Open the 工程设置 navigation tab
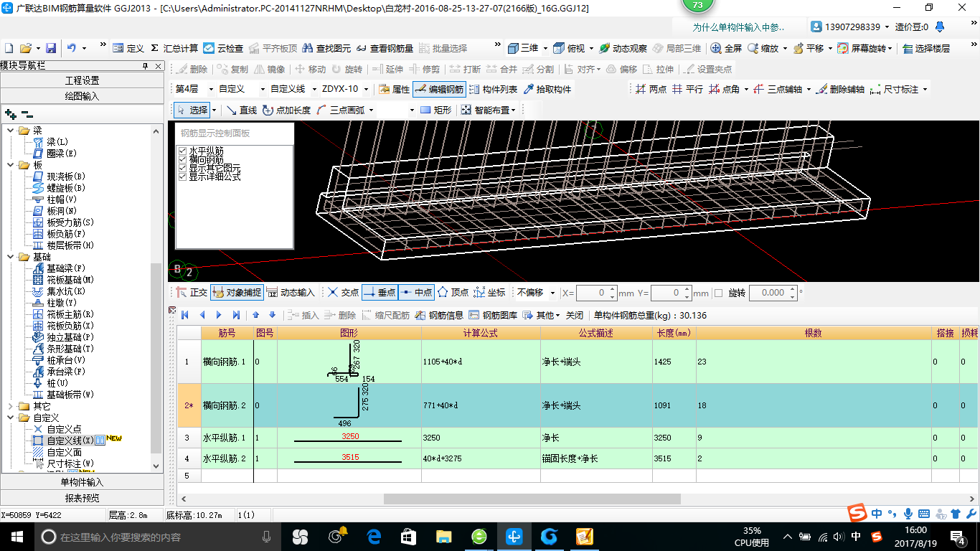 83,80
